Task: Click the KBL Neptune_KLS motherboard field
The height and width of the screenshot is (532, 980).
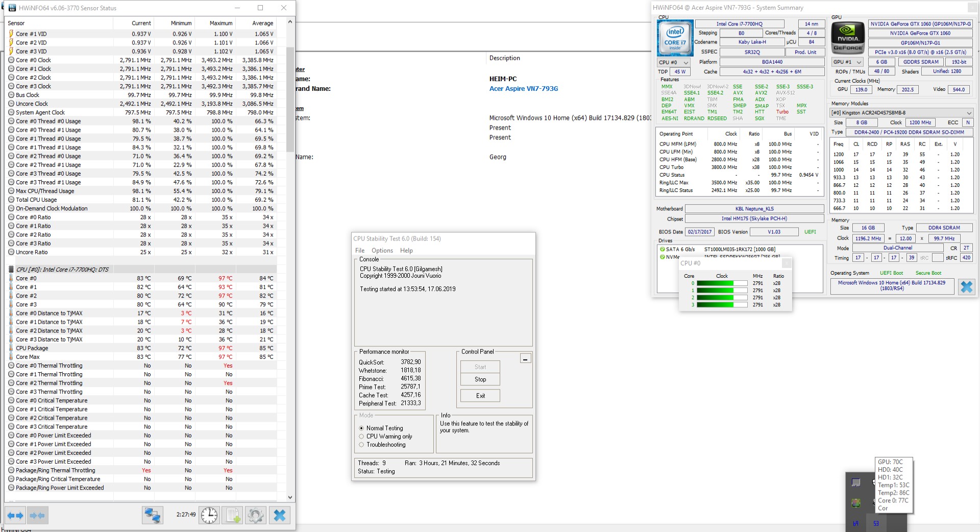Action: tap(754, 209)
